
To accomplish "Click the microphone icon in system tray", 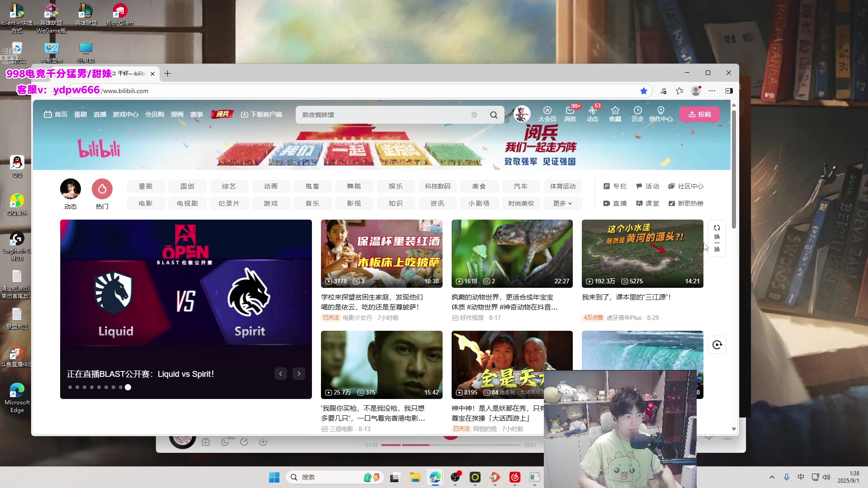I will 787,477.
